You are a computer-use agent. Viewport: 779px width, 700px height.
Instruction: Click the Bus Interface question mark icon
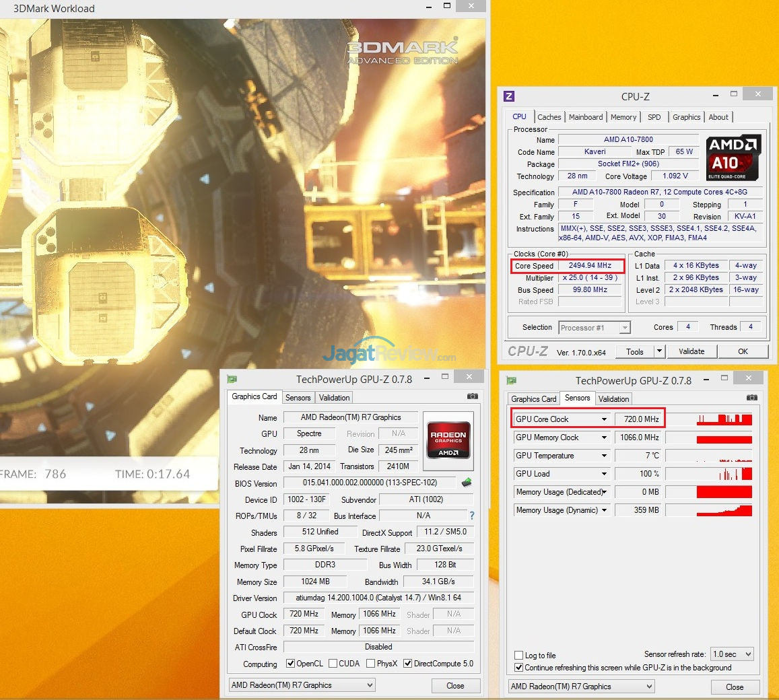click(471, 516)
